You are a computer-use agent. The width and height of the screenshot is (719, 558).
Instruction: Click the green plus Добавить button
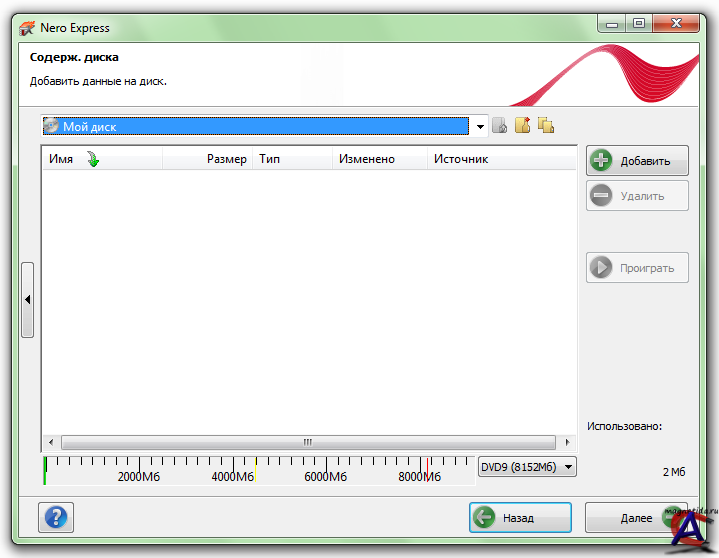(637, 160)
